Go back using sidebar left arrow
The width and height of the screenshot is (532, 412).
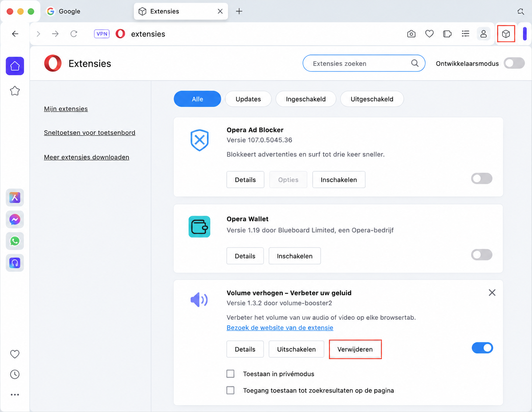point(15,34)
